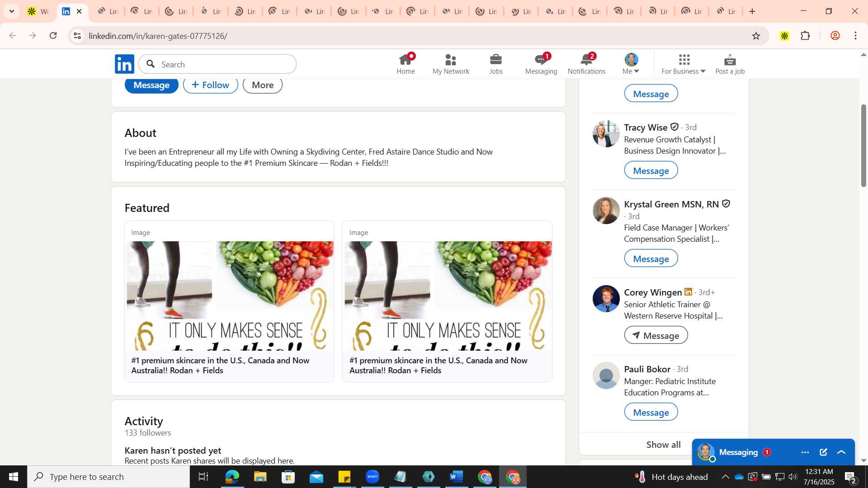Expand the Me profile menu
The image size is (868, 488).
coord(631,64)
